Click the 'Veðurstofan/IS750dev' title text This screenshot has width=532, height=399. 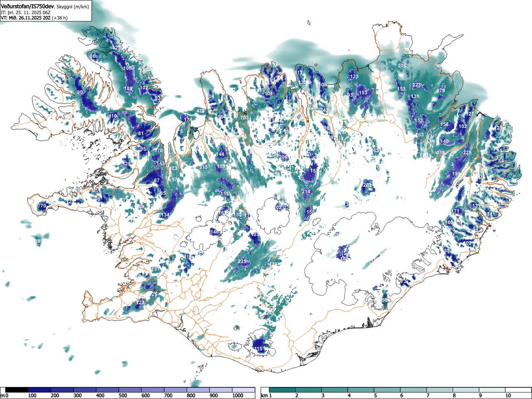[28, 6]
